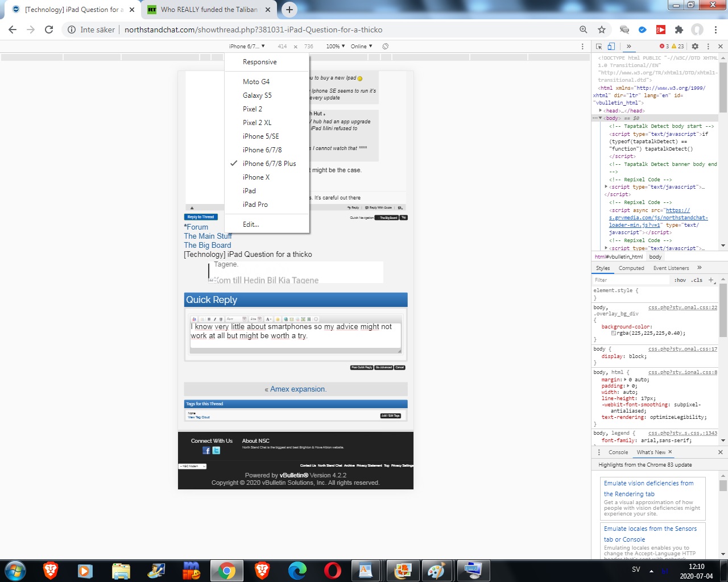Toggle :hov element state panel
Image resolution: width=728 pixels, height=582 pixels.
[680, 280]
